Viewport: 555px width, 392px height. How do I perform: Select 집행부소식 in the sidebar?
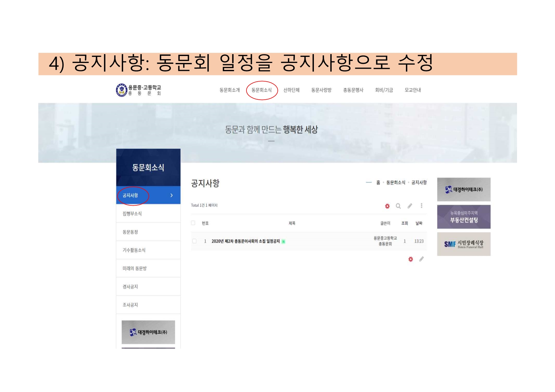(x=148, y=214)
